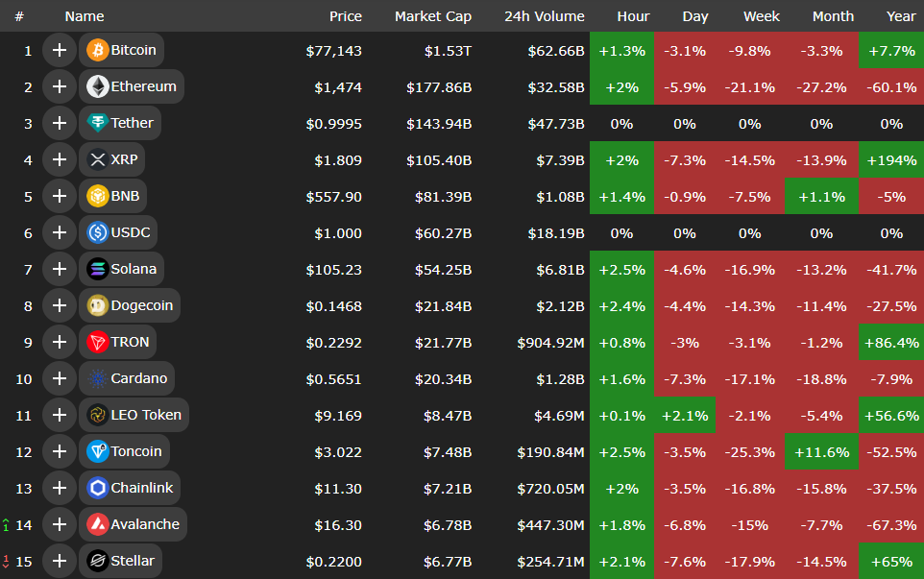Sort by 24h Volume column header
Screen dimensions: 924x579
click(x=544, y=16)
